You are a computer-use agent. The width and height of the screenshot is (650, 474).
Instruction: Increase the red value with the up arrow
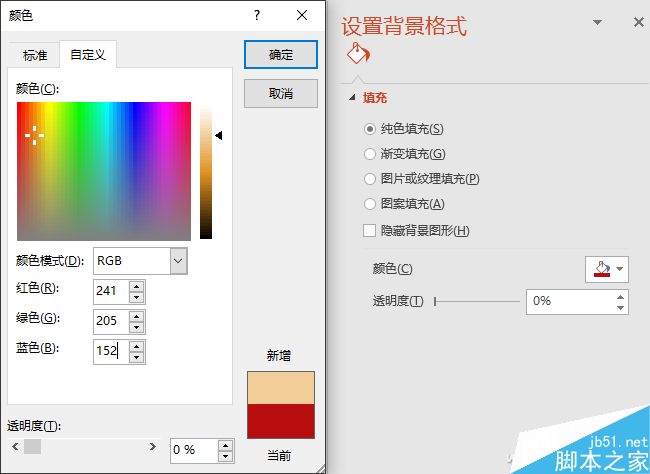tap(137, 285)
